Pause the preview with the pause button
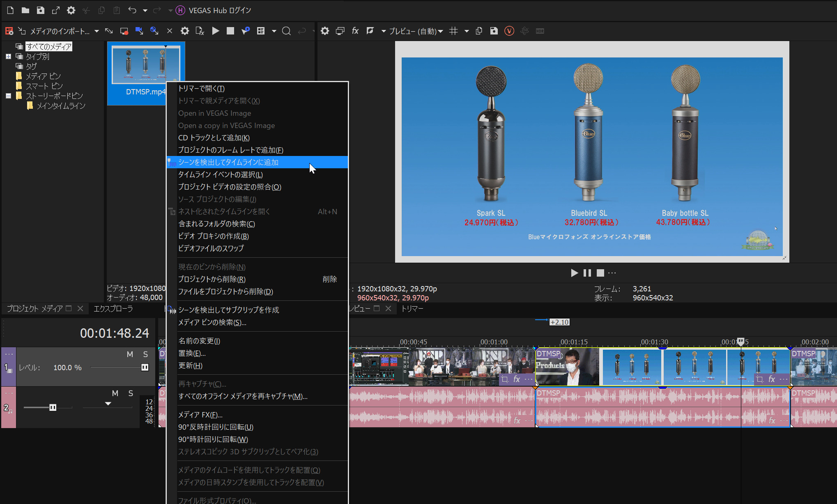Viewport: 837px width, 504px height. click(x=587, y=273)
